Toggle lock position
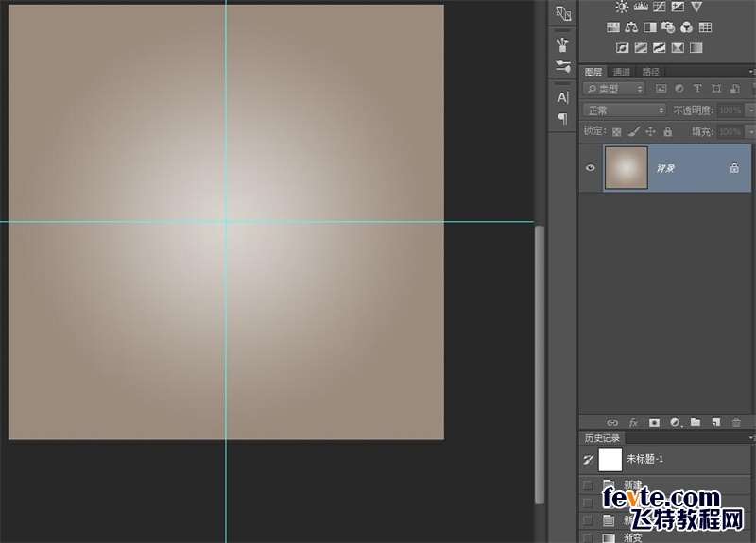This screenshot has height=543, width=756. [x=650, y=131]
